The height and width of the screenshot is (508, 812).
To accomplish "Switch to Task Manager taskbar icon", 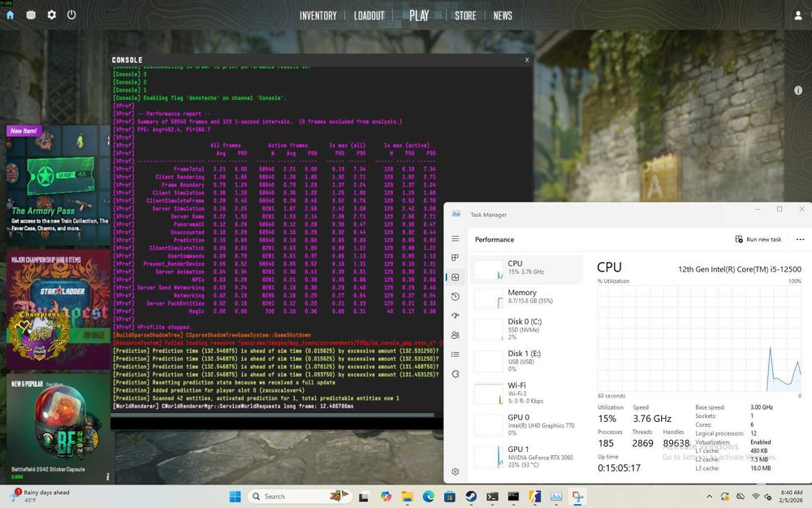I will pos(556,497).
